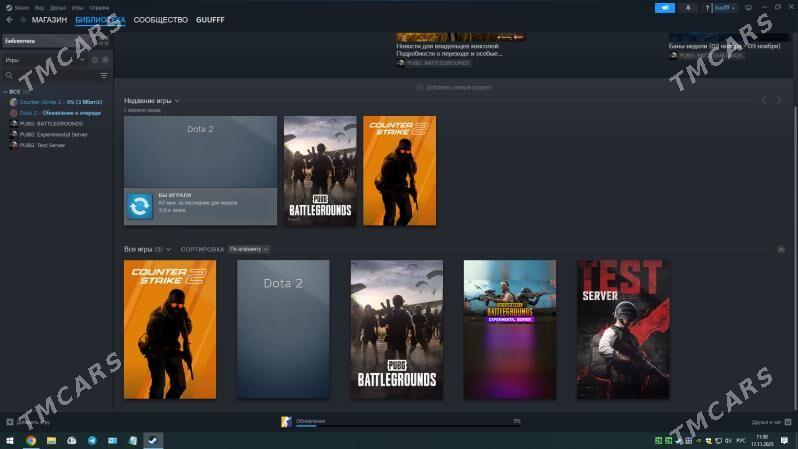Expand the 'Недавние игры' section dropdown
The height and width of the screenshot is (449, 798).
177,101
